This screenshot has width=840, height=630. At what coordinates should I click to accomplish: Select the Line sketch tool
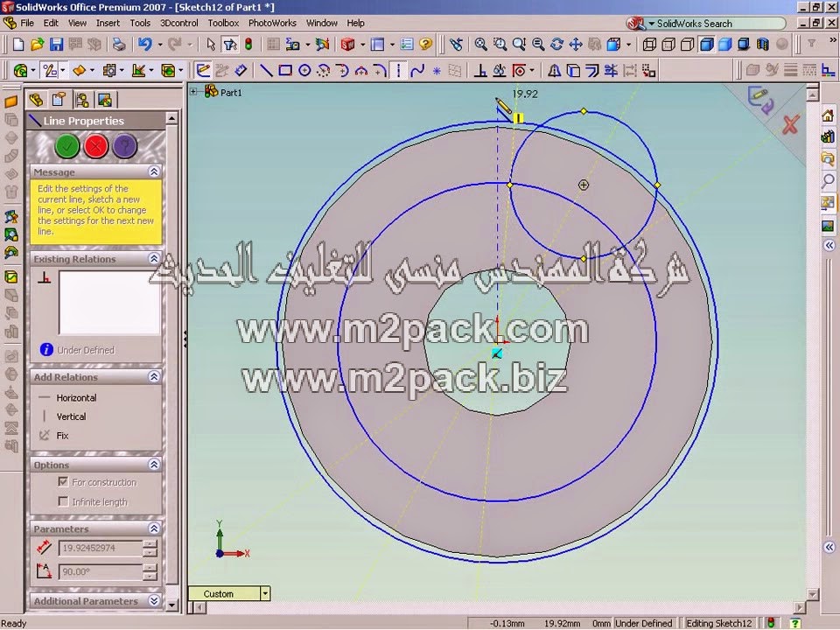[266, 70]
